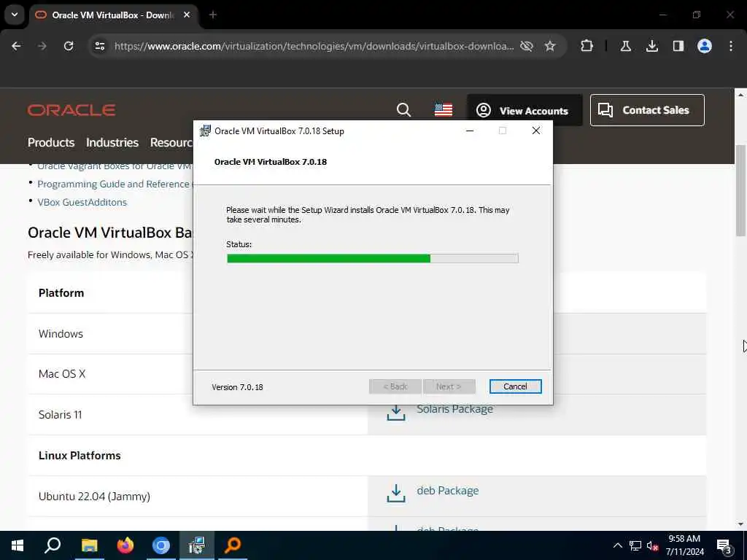Click the Contact Sales button
The height and width of the screenshot is (560, 747).
tap(647, 110)
